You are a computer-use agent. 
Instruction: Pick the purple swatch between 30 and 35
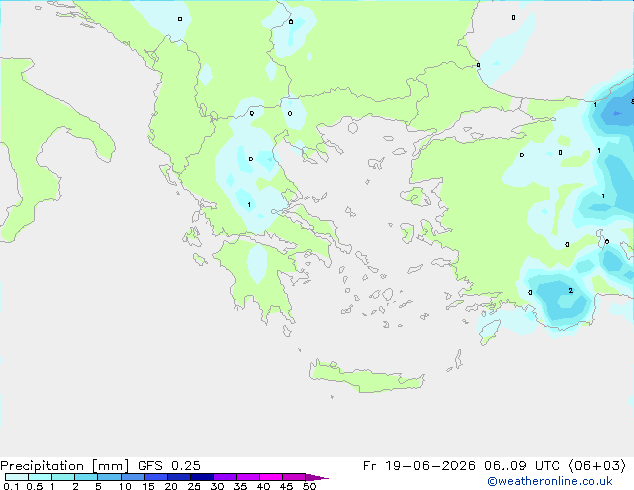click(225, 477)
